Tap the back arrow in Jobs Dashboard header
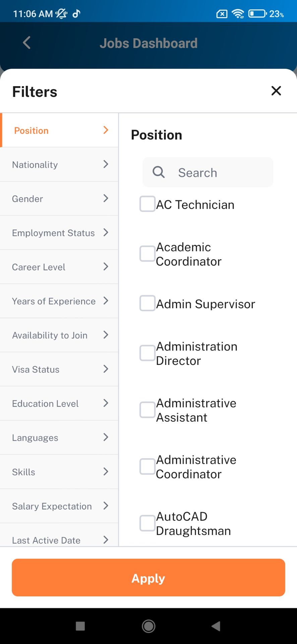This screenshot has width=297, height=644. 26,43
